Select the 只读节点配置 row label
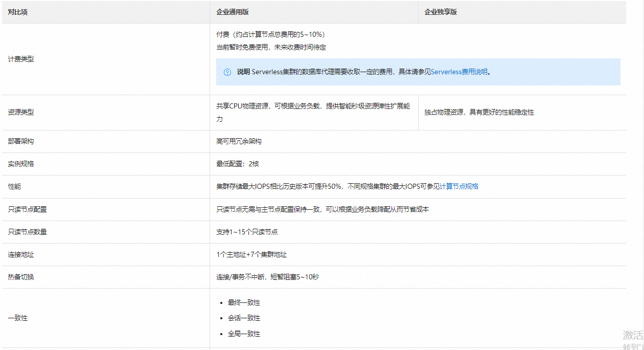This screenshot has width=644, height=350. pos(27,209)
